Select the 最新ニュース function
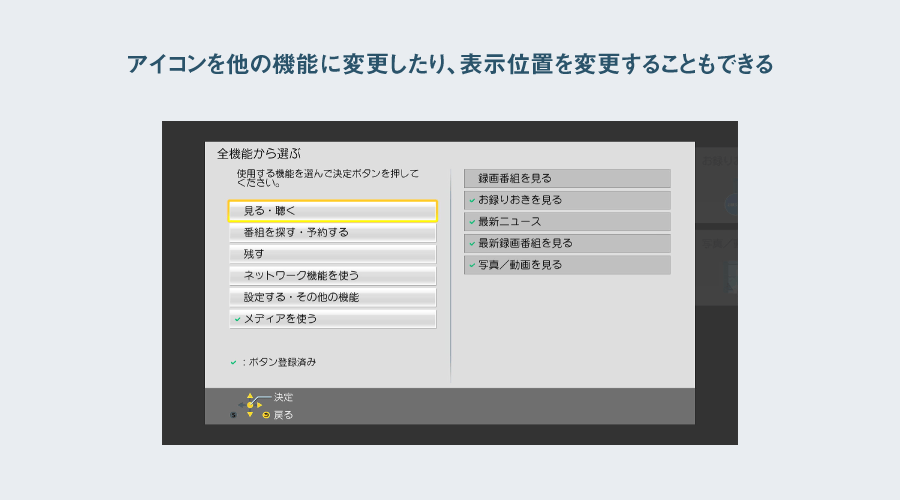This screenshot has height=500, width=900. tap(567, 222)
